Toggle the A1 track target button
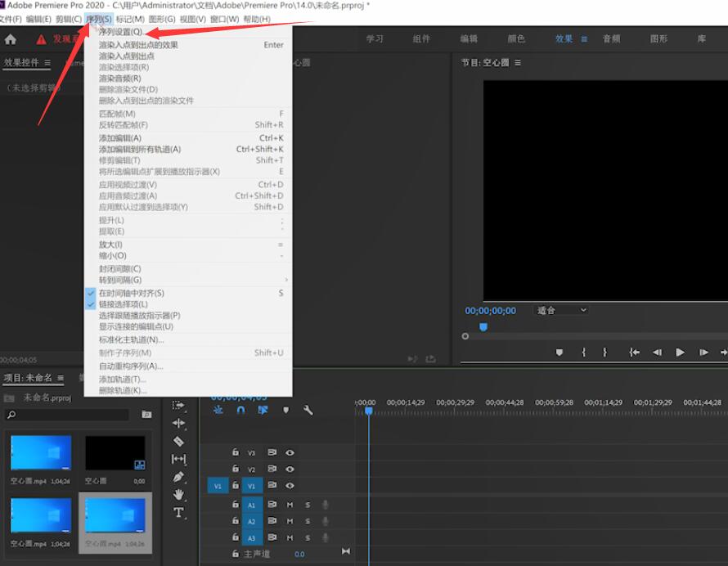This screenshot has width=728, height=566. (251, 505)
